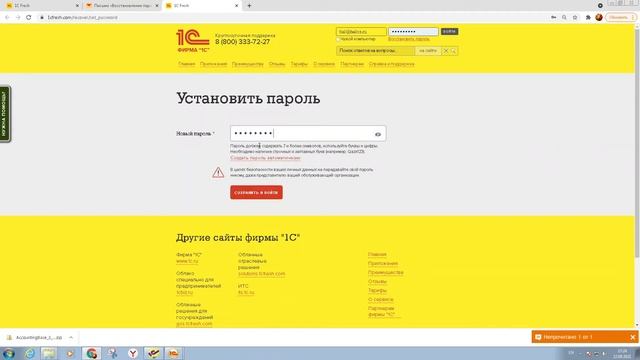Open the О сервисе navigation item

pos(324,64)
